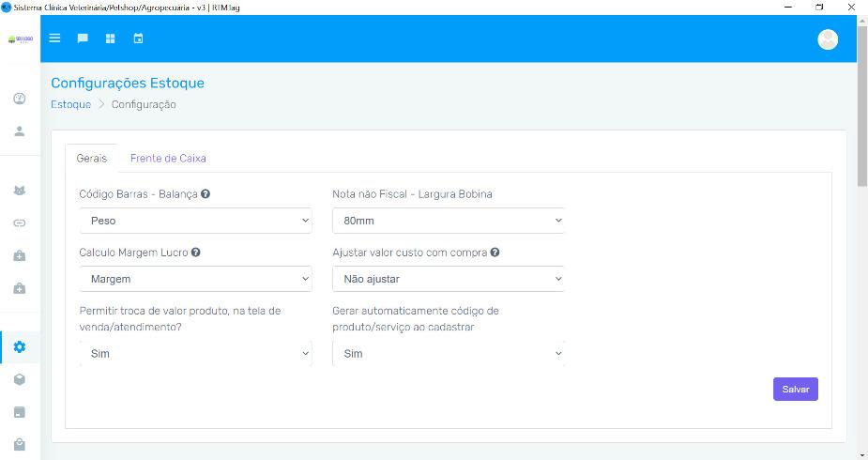Image resolution: width=868 pixels, height=460 pixels.
Task: Toggle the hamburger sidebar menu
Action: (54, 38)
